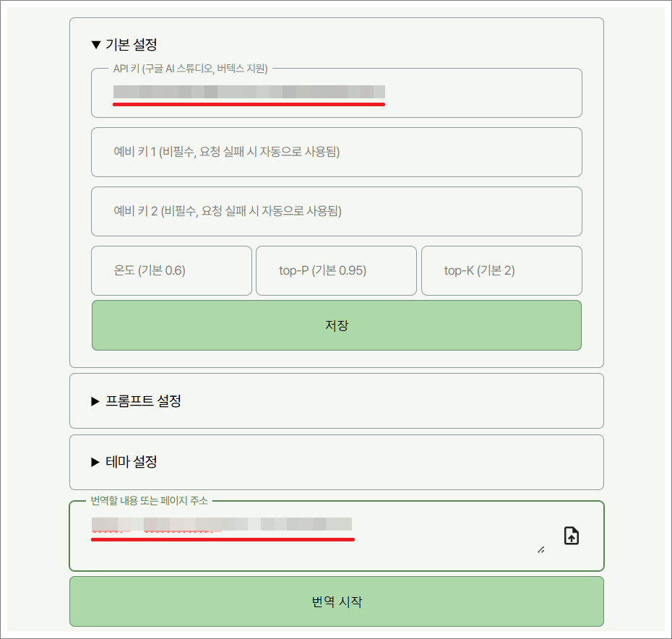Select the 온도 temperature field
672x639 pixels.
(171, 270)
